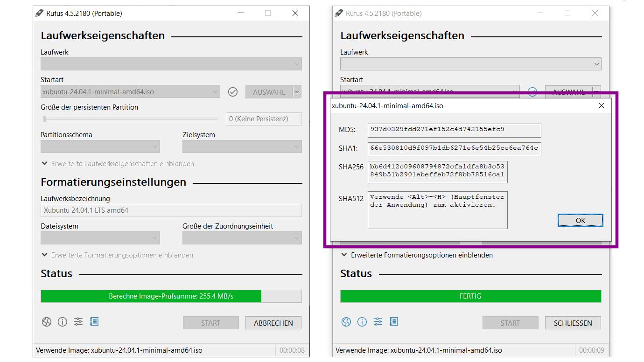Confirm the checksum dialog with OK
The image size is (644, 362).
point(581,220)
